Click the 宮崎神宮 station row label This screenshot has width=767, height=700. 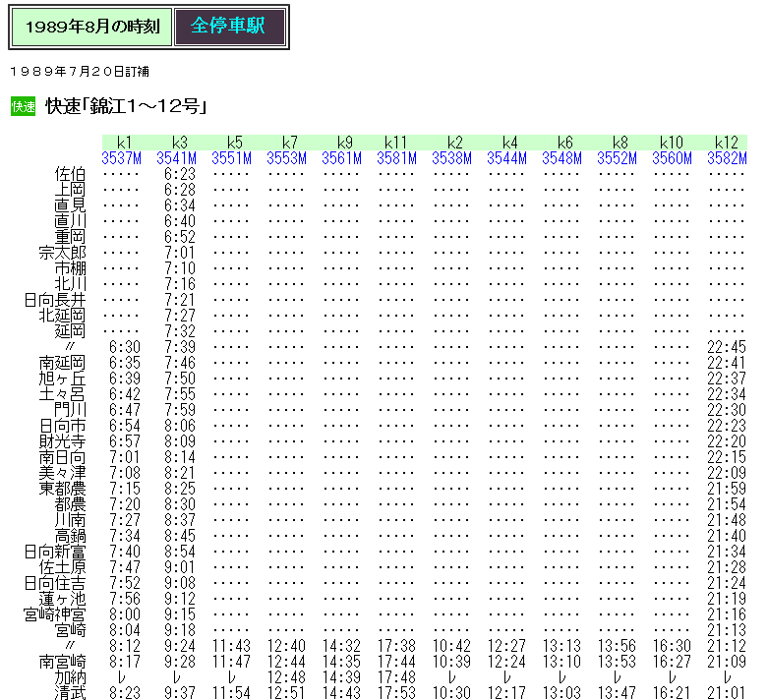[55, 614]
